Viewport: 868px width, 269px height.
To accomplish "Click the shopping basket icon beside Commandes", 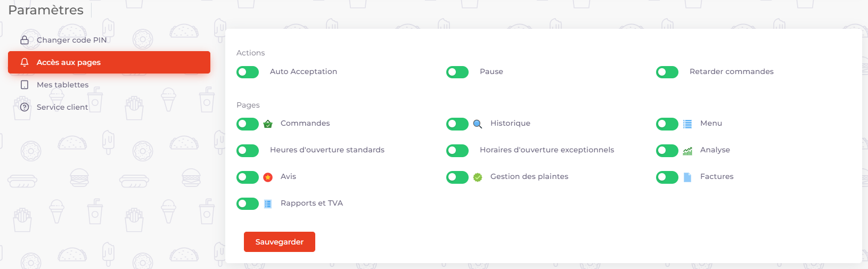I will [268, 124].
